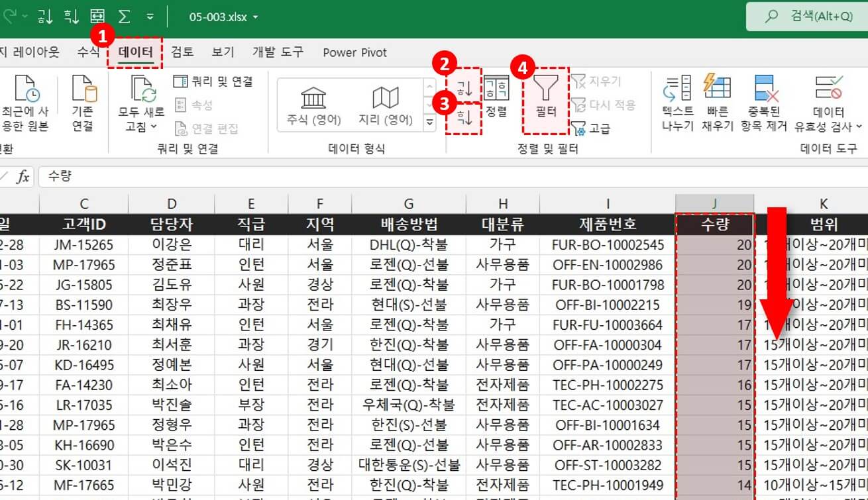This screenshot has height=500, width=868.
Task: Click cell SK-10031
Action: tap(83, 465)
